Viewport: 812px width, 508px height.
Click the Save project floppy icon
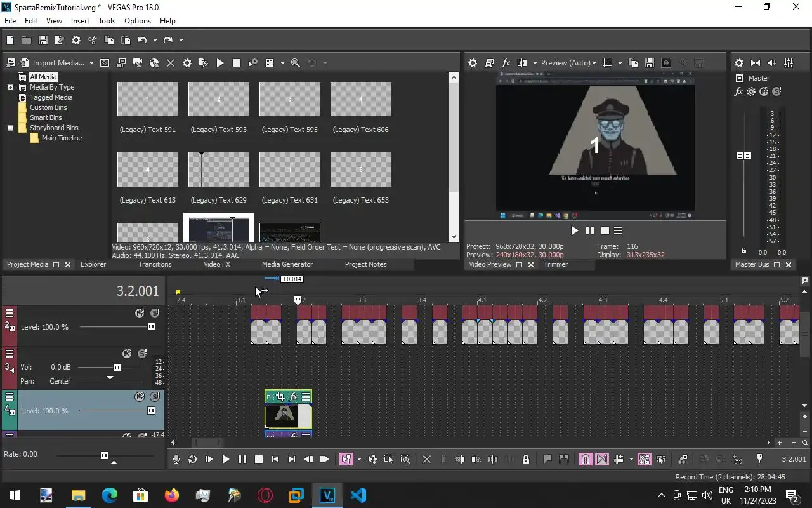[43, 40]
